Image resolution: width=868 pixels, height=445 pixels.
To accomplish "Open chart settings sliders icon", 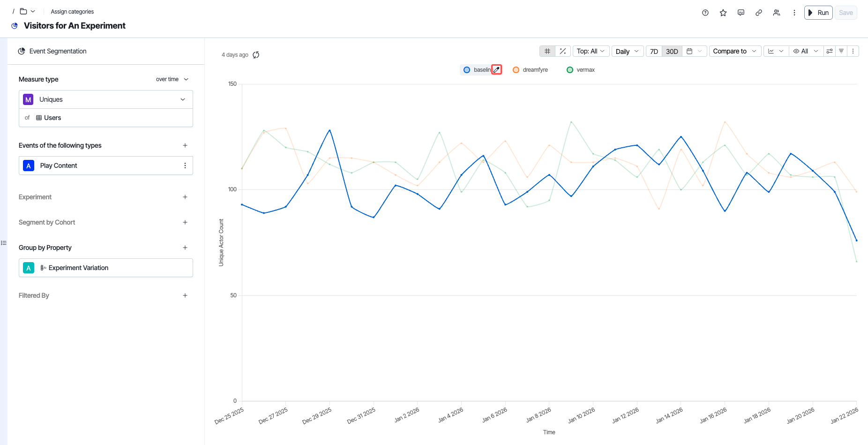I will point(830,51).
